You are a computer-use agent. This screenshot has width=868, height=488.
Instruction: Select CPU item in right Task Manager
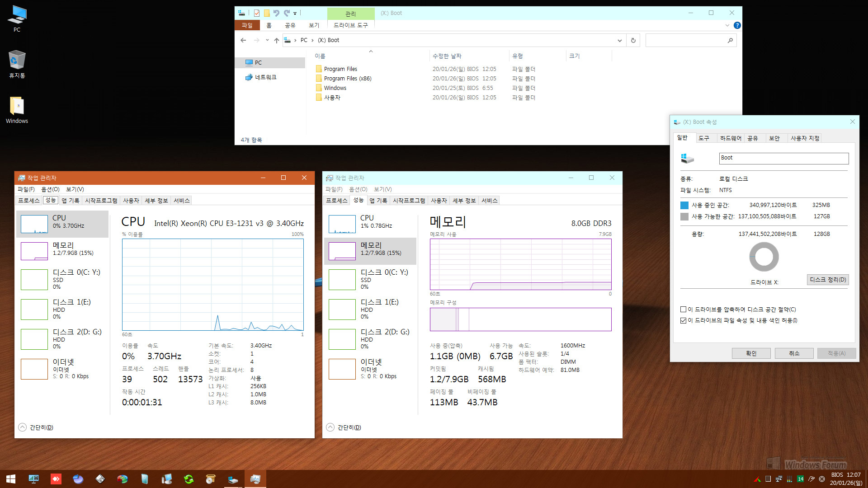(x=370, y=224)
